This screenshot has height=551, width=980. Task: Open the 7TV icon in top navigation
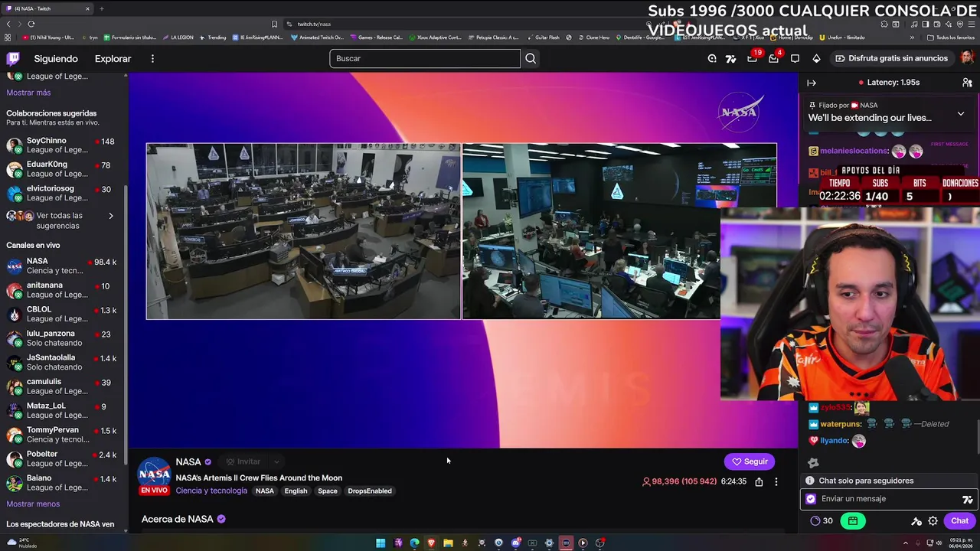pos(730,58)
